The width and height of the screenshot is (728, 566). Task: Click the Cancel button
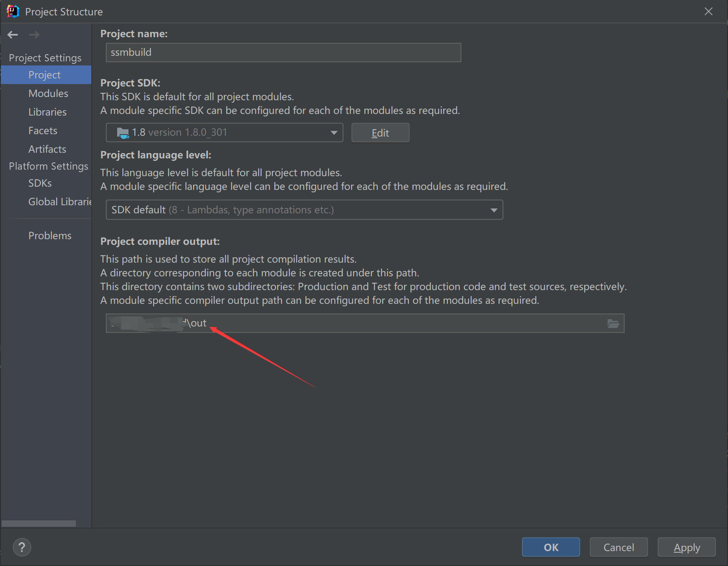point(619,547)
